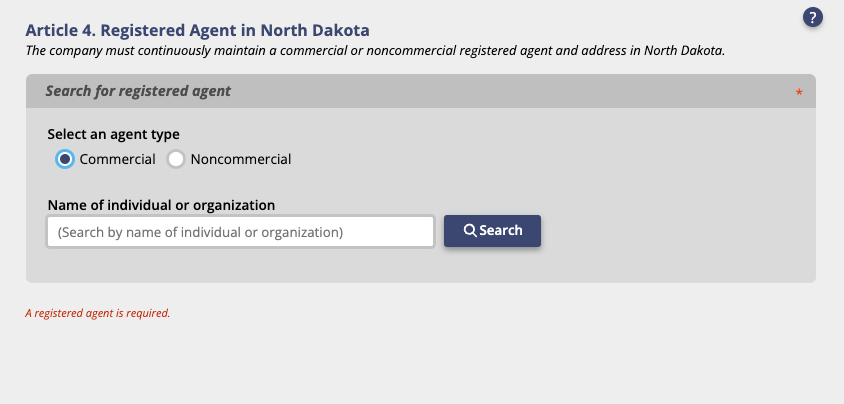Focus the individual or organization name field
This screenshot has height=404, width=844.
pyautogui.click(x=241, y=232)
